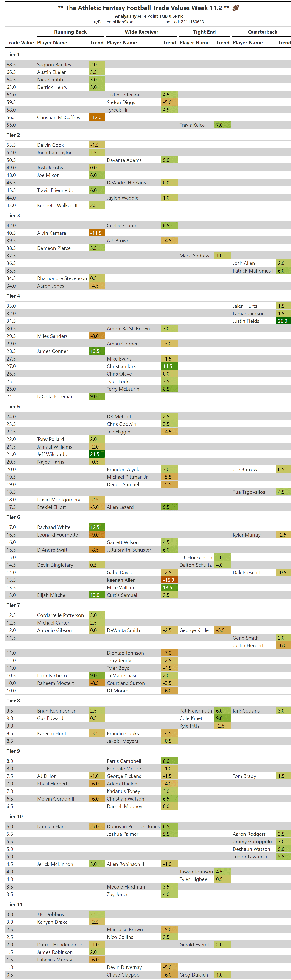Click Keenan Allen's -15.0 trend cell
Screen dimensions: 291x980
pyautogui.click(x=170, y=580)
